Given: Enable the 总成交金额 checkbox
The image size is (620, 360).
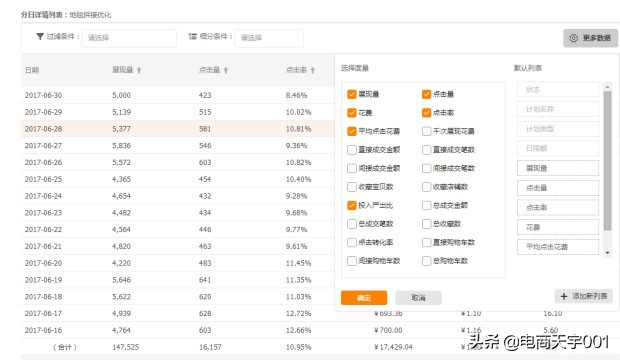Looking at the screenshot, I should click(x=426, y=205).
